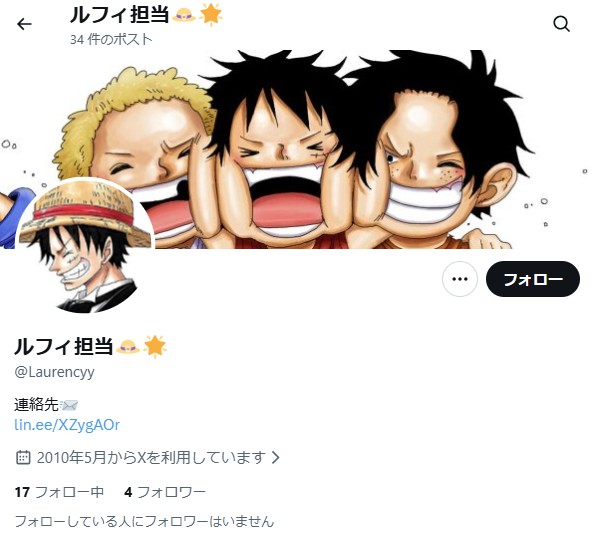Expand join date details via chevron arrow
Image resolution: width=593 pixels, height=548 pixels.
pos(276,457)
